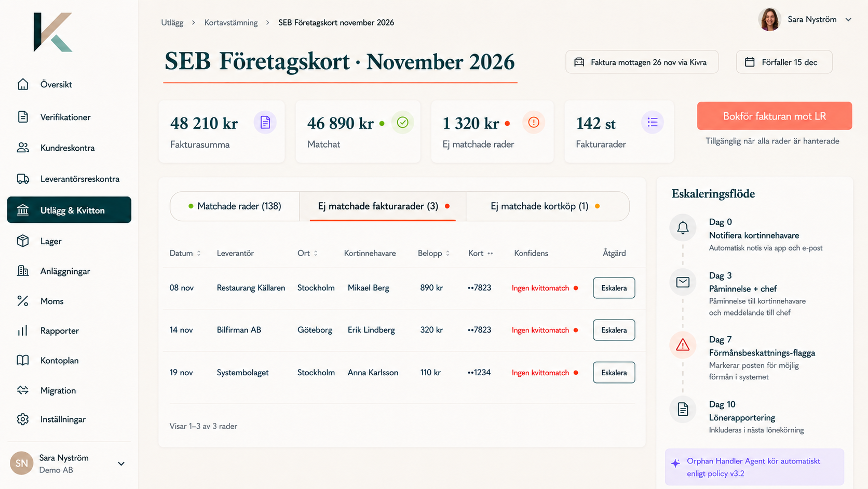Switch to Matchade rader (138) tab

coord(235,206)
